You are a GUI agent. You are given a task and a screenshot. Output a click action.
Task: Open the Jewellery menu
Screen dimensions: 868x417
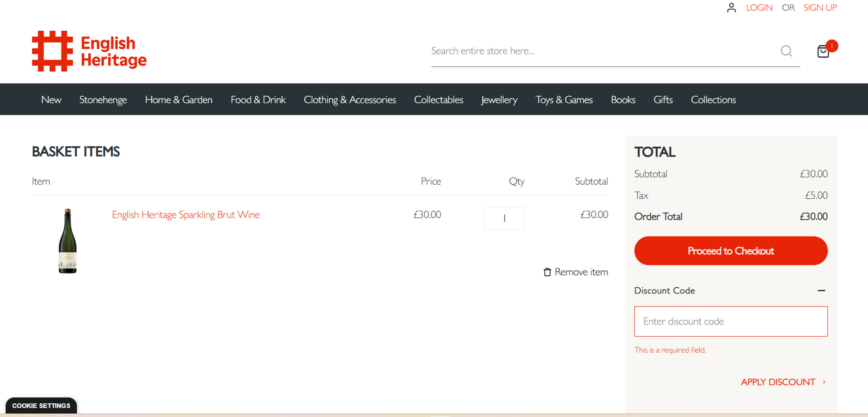point(499,100)
